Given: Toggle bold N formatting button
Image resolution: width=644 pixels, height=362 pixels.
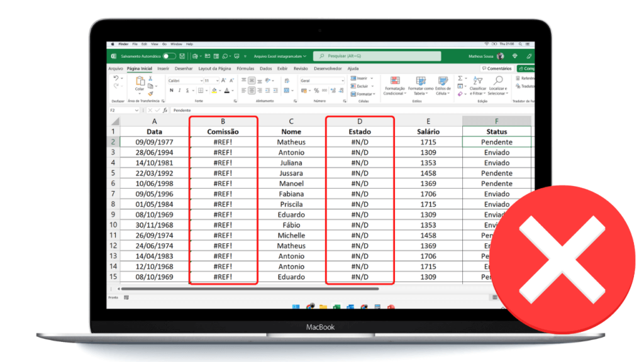Looking at the screenshot, I should 172,90.
